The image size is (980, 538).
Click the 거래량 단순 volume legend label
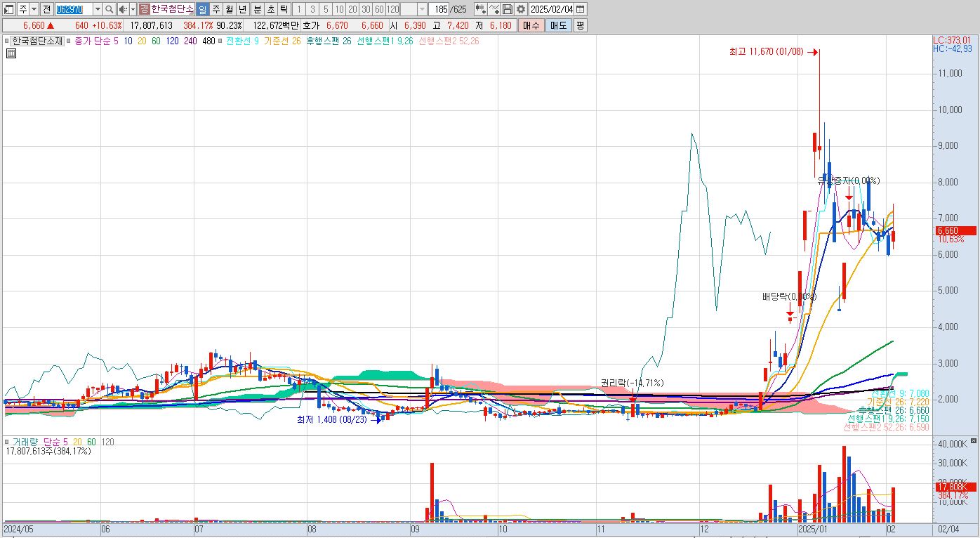[x=36, y=442]
